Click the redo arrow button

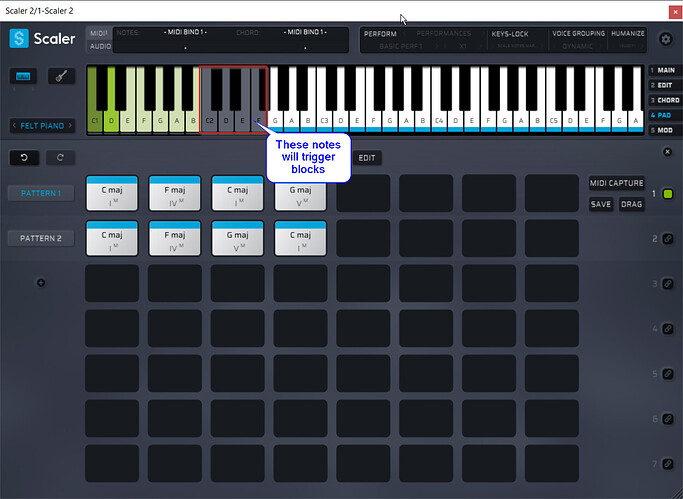click(60, 158)
